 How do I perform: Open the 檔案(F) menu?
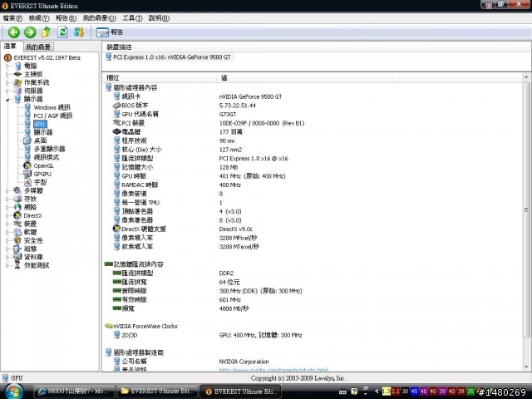pos(12,18)
